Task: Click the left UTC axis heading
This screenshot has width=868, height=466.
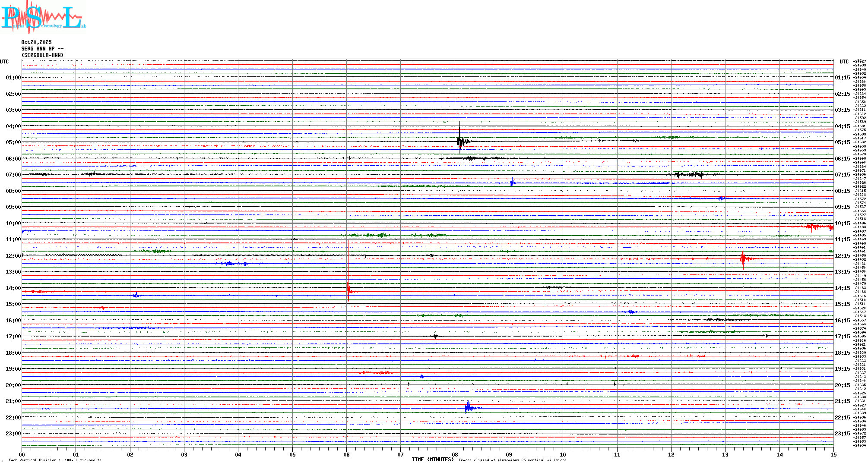Action: (4, 62)
